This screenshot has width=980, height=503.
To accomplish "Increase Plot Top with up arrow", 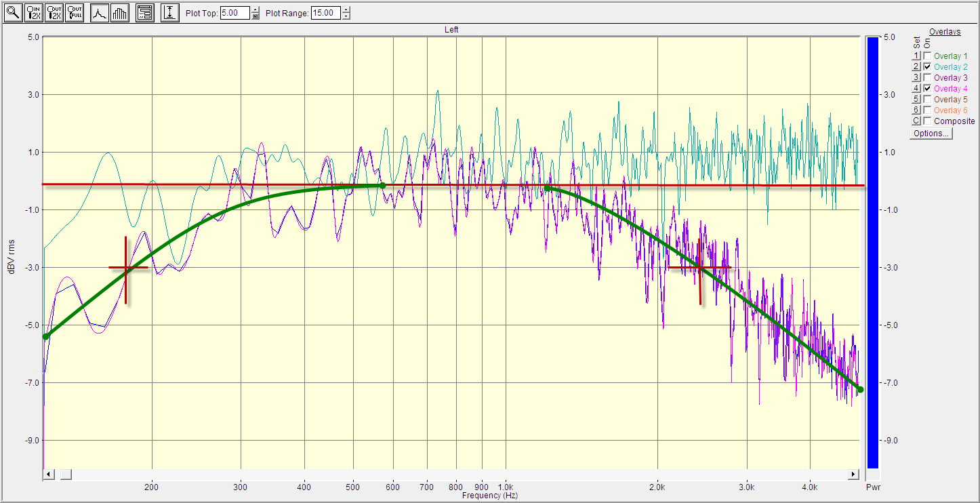I will [x=256, y=9].
